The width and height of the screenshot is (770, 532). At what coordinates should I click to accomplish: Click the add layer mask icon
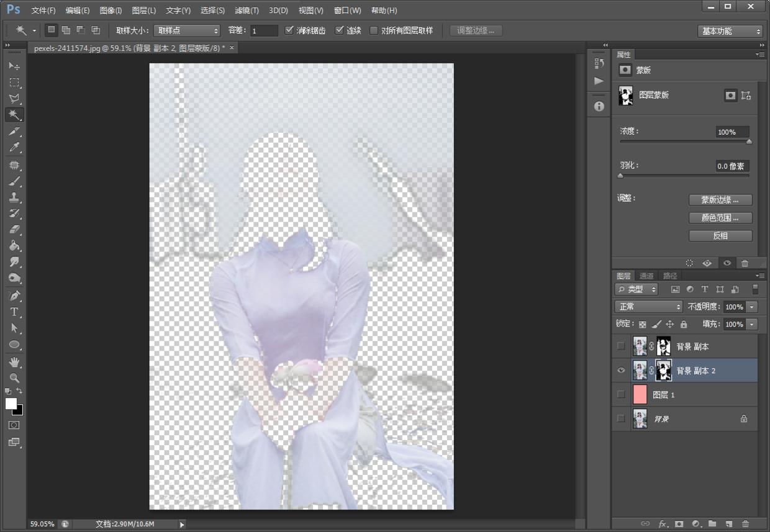tap(679, 524)
